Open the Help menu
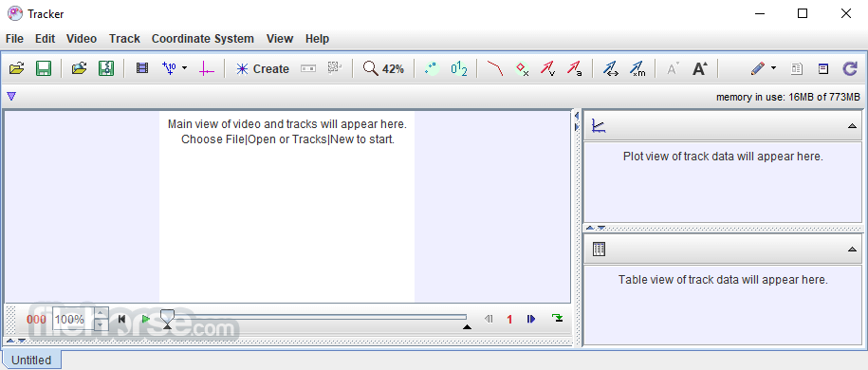Viewport: 868px width, 370px height. (x=317, y=39)
